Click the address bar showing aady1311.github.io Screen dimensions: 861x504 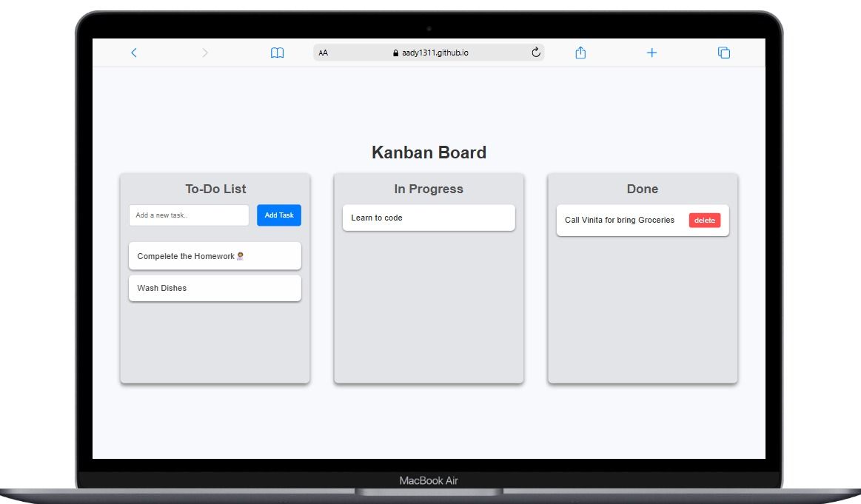click(x=437, y=53)
